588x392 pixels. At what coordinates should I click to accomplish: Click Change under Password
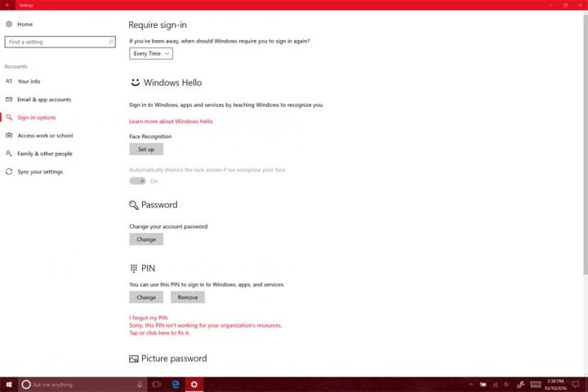[x=146, y=239]
